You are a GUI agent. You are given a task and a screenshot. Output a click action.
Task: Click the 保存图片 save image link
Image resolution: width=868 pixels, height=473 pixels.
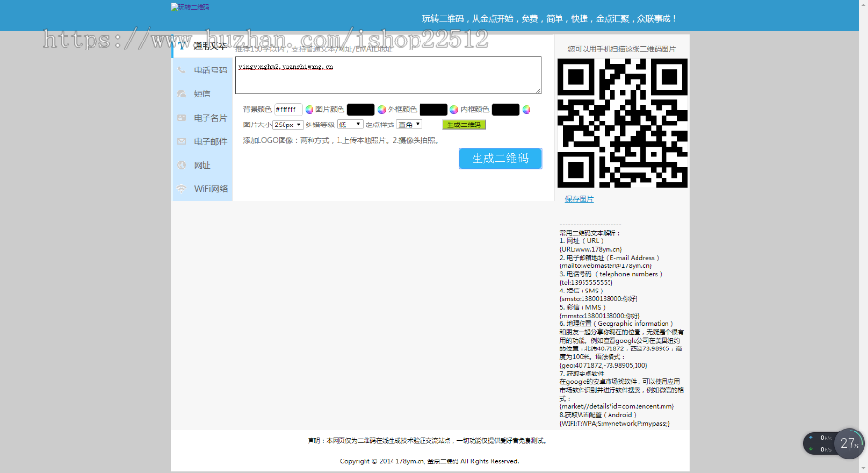tap(579, 200)
